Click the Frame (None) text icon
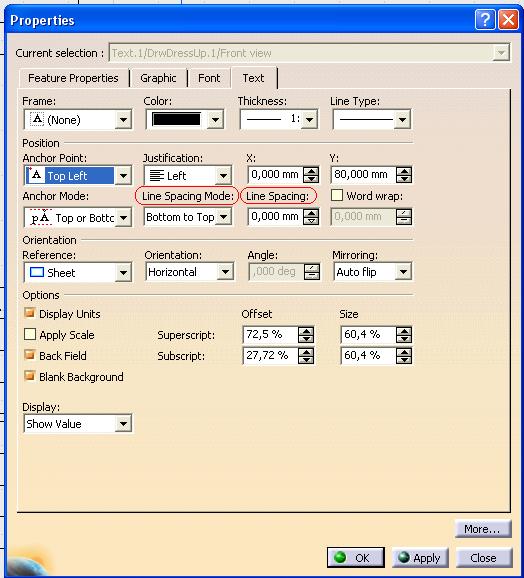The image size is (524, 578). 37,120
